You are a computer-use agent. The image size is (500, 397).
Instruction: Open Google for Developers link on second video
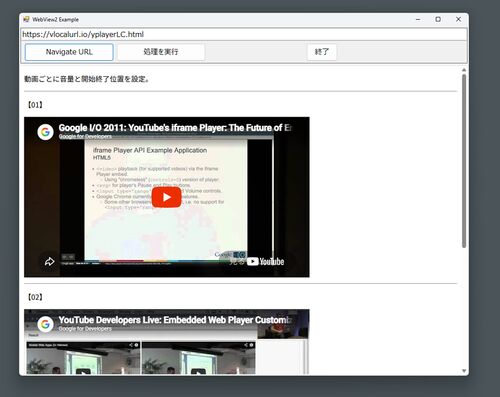pos(85,329)
